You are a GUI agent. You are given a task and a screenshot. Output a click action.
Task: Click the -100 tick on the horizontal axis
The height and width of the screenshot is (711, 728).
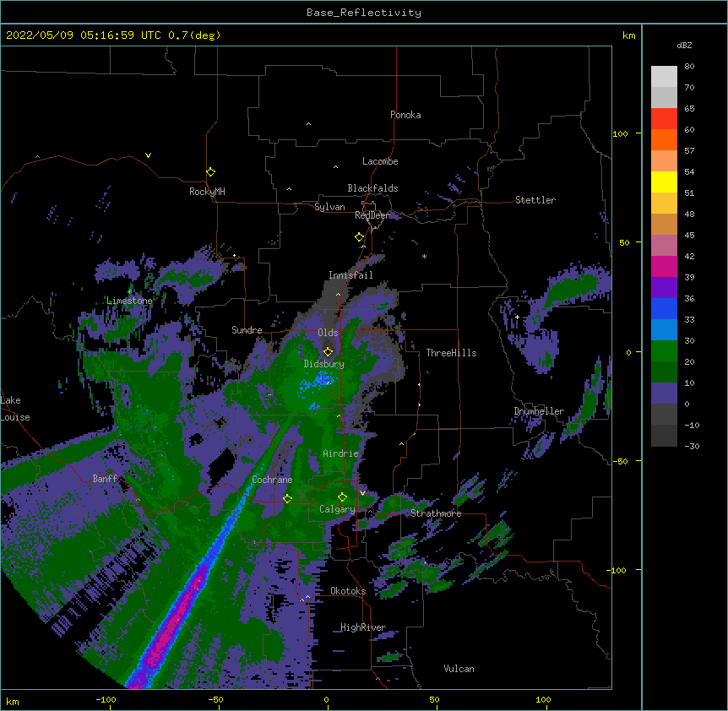[106, 699]
